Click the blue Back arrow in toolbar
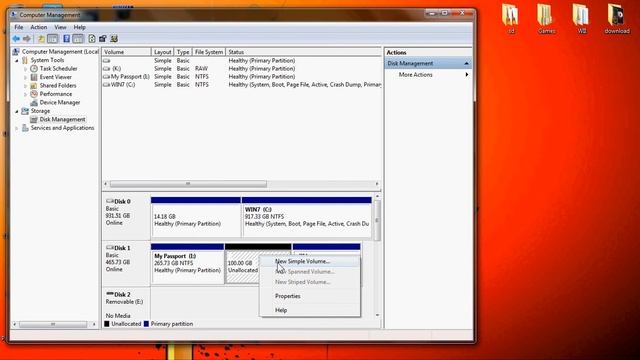This screenshot has width=640, height=360. (16, 39)
